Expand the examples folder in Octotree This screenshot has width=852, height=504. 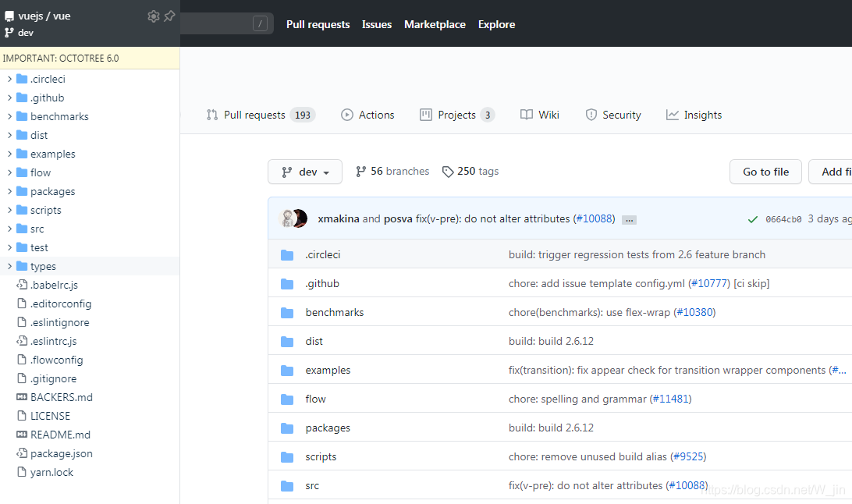9,154
